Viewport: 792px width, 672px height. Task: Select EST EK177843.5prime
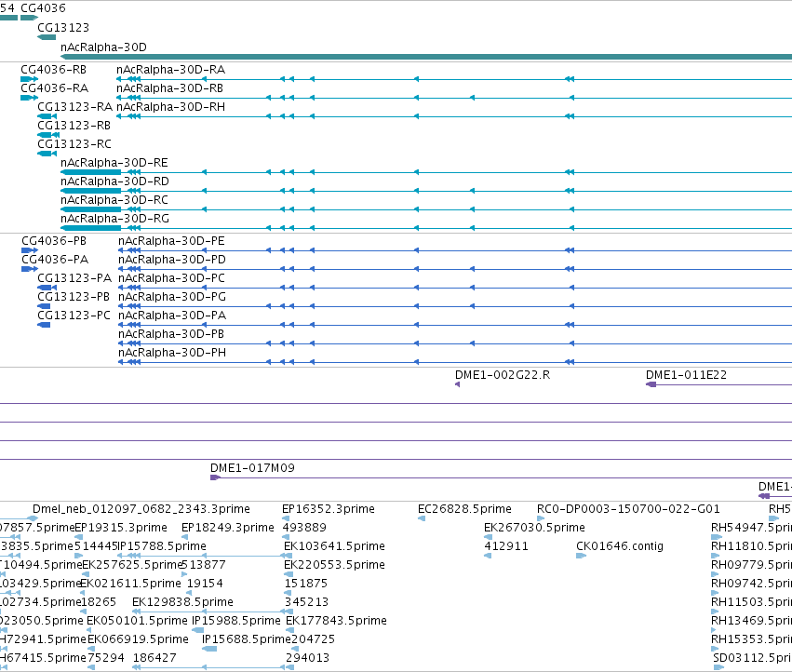pos(336,621)
